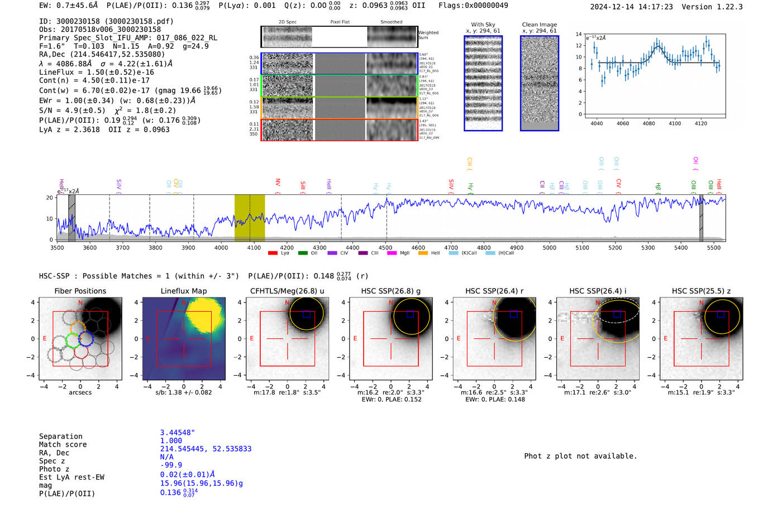
Task: Click the blue match RA, Dec coordinates value
Action: pos(206,449)
